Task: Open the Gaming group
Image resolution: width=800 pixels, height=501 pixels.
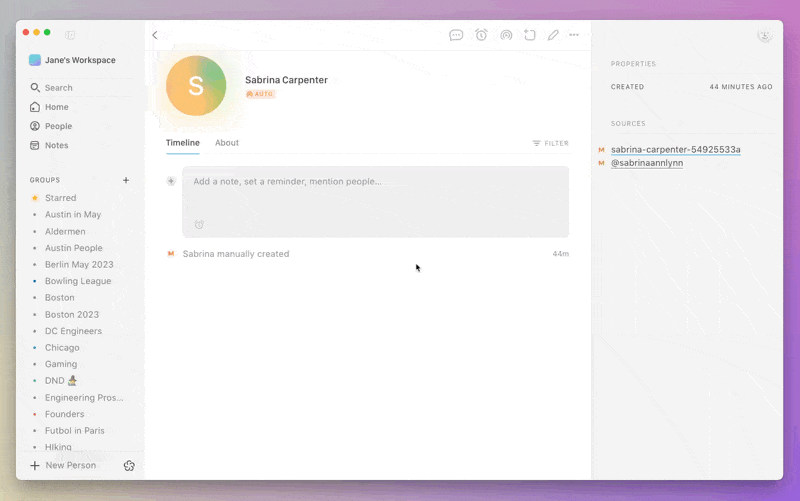Action: [61, 364]
